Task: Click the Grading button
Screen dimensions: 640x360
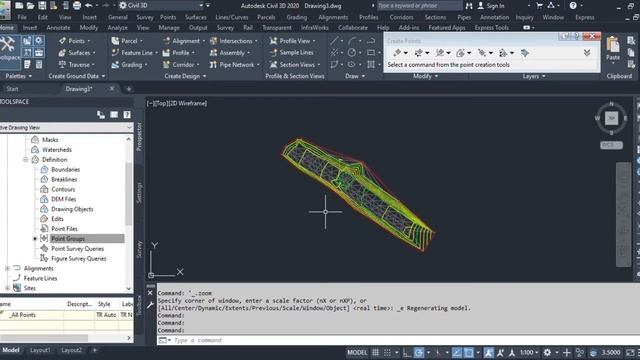Action: tap(129, 64)
